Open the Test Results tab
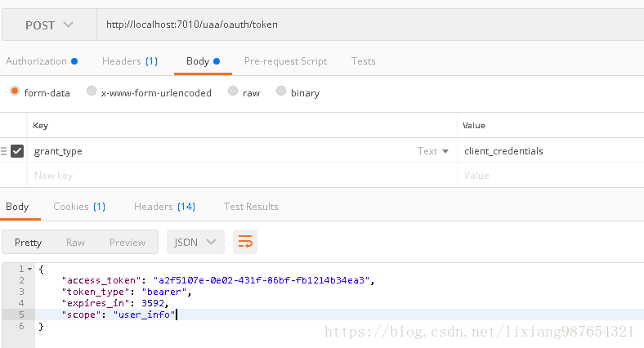The height and width of the screenshot is (348, 644). 251,207
